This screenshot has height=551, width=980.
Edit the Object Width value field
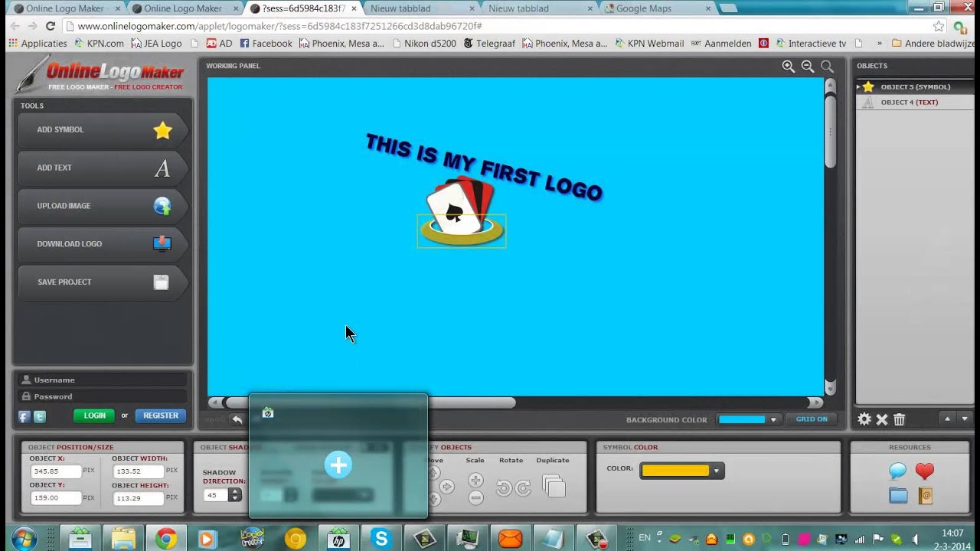(x=138, y=472)
